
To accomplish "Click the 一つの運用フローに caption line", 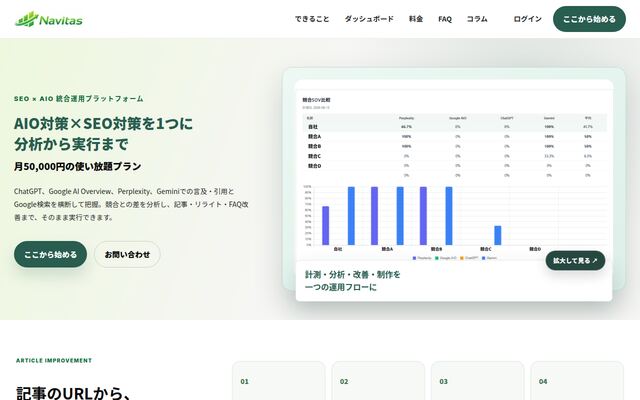I will [341, 287].
